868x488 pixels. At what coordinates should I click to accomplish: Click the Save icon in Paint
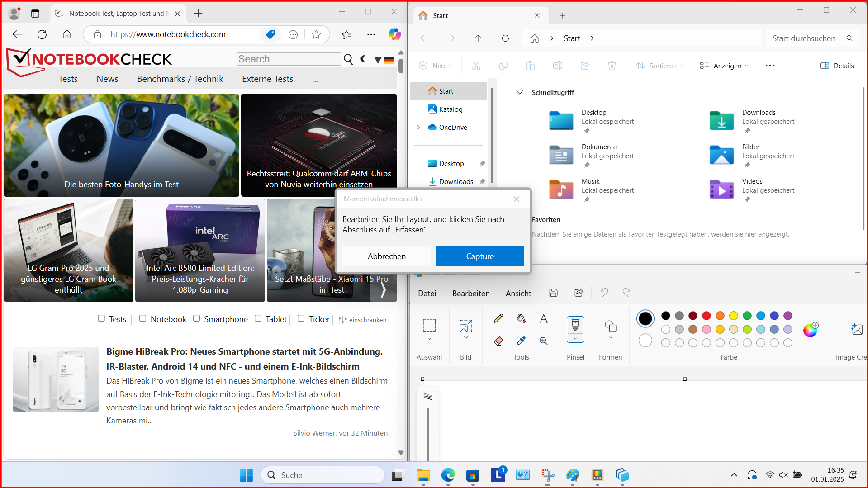(553, 293)
